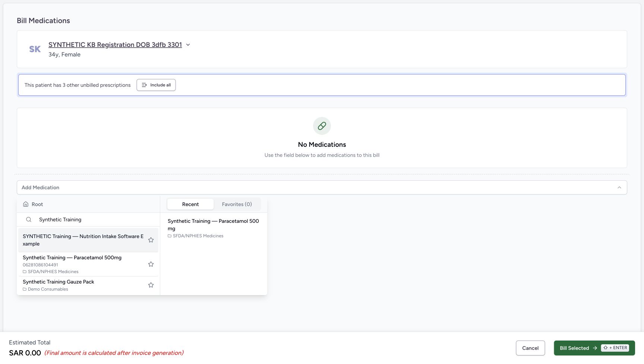Star the Paracetamol 500mg search result
The height and width of the screenshot is (364, 644).
151,264
